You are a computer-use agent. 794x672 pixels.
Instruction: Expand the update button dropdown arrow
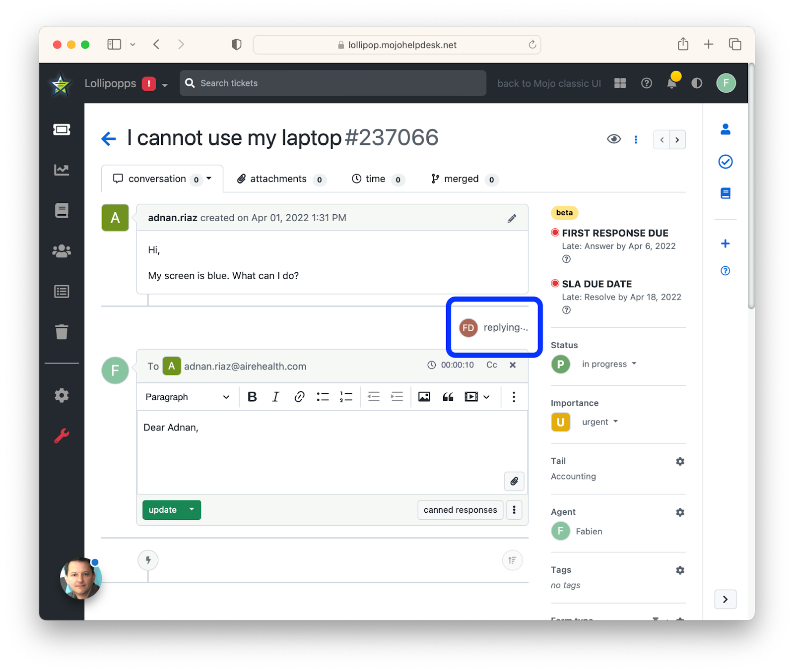coord(192,510)
